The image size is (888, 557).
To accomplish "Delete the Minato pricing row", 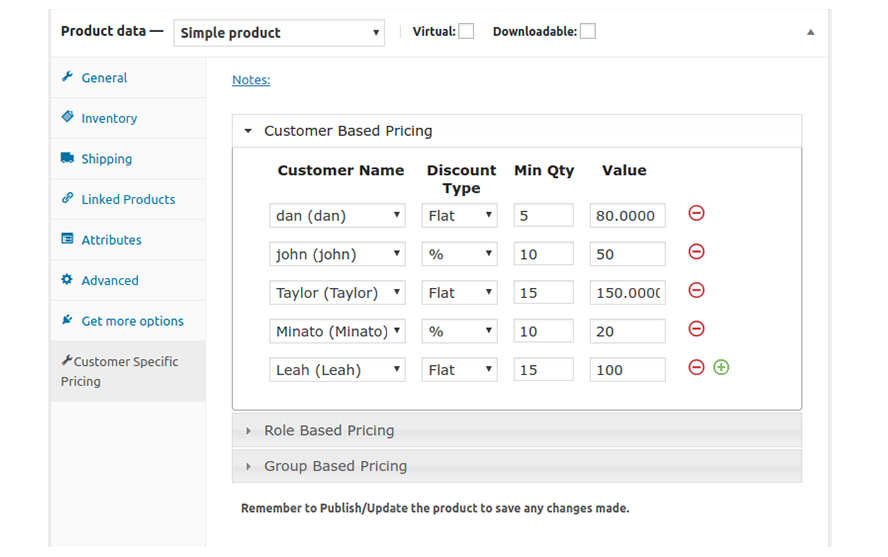I will click(697, 329).
